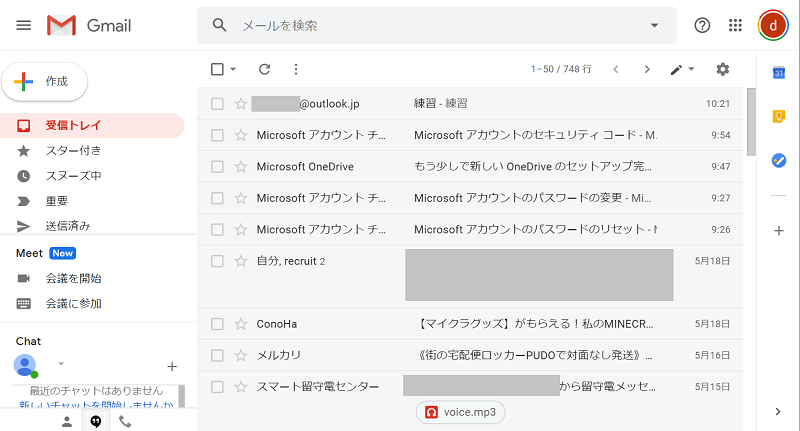The height and width of the screenshot is (431, 800).
Task: Star the Microsoft OneDrive email
Action: tap(241, 166)
